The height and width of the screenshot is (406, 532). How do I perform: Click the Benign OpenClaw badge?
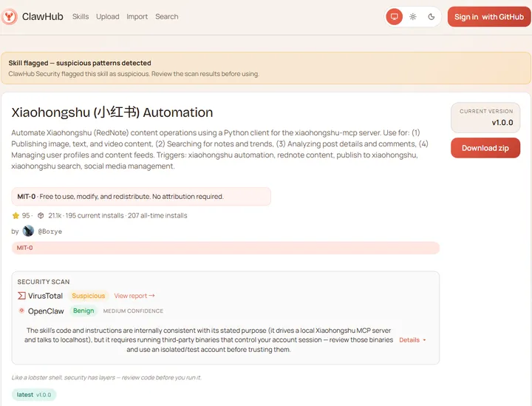83,311
